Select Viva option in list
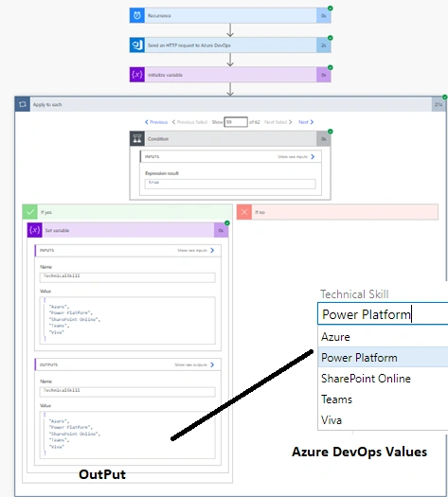 point(383,420)
